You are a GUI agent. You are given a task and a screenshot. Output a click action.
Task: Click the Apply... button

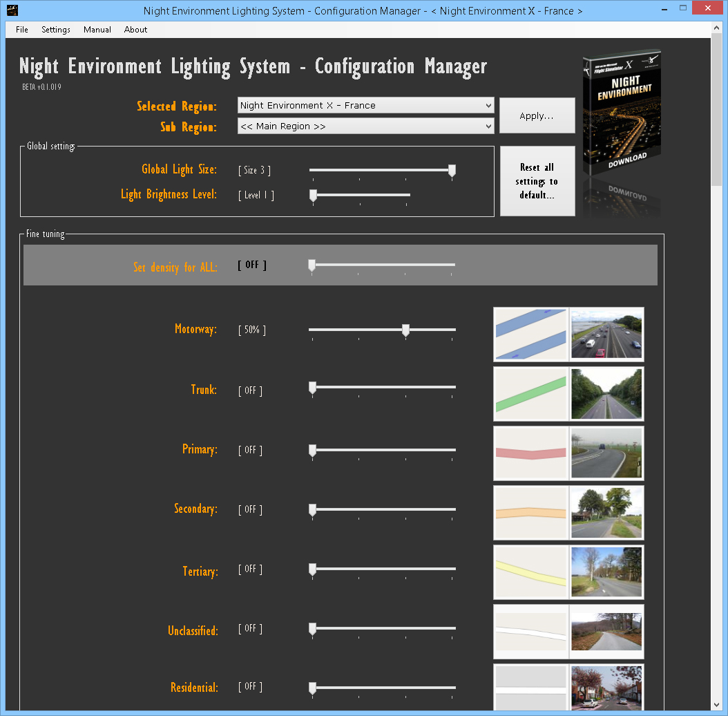[x=537, y=115]
